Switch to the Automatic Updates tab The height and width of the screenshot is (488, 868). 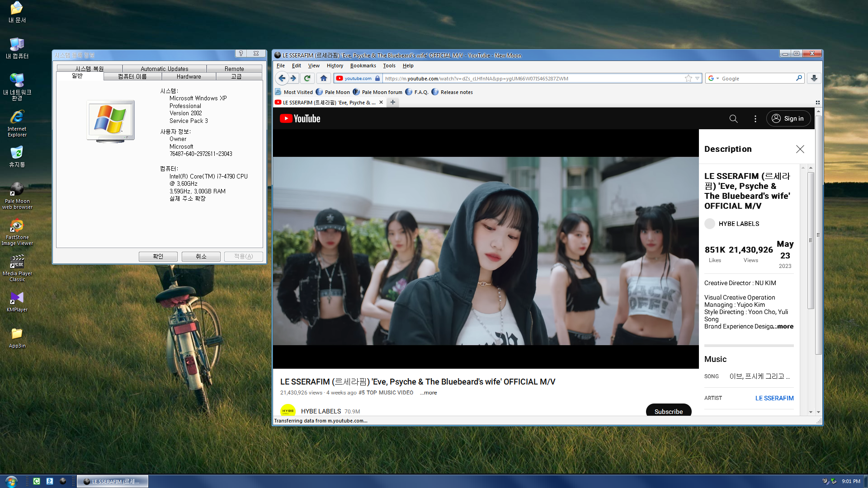(x=165, y=69)
